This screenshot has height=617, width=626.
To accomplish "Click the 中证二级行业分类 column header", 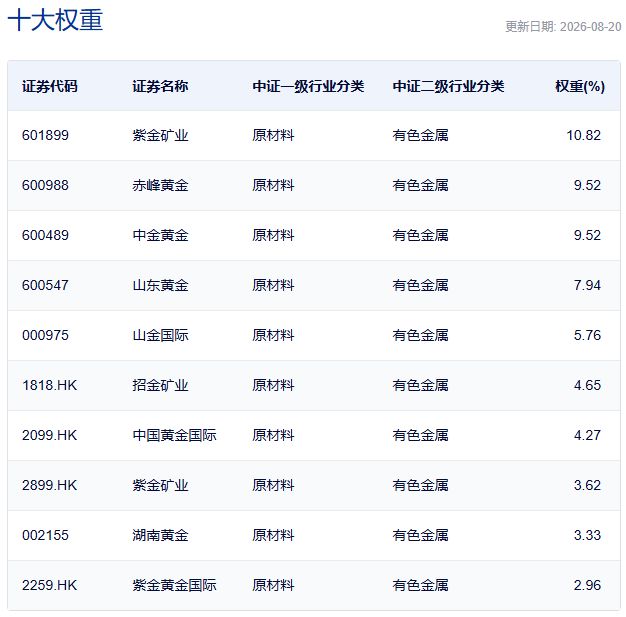I will 448,86.
